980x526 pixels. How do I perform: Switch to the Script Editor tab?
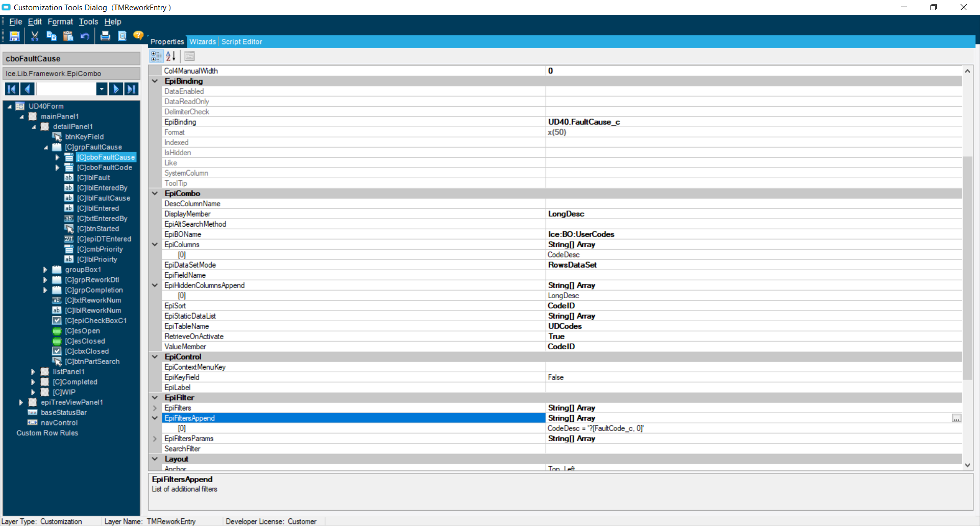pos(242,42)
